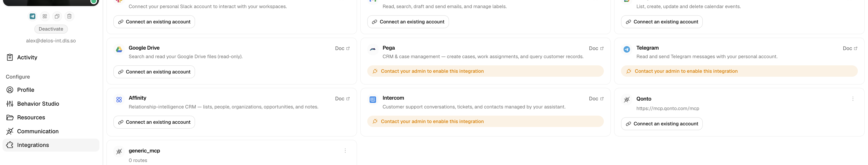The image size is (868, 165).
Task: Select Resources in the sidebar
Action: click(x=51, y=117)
